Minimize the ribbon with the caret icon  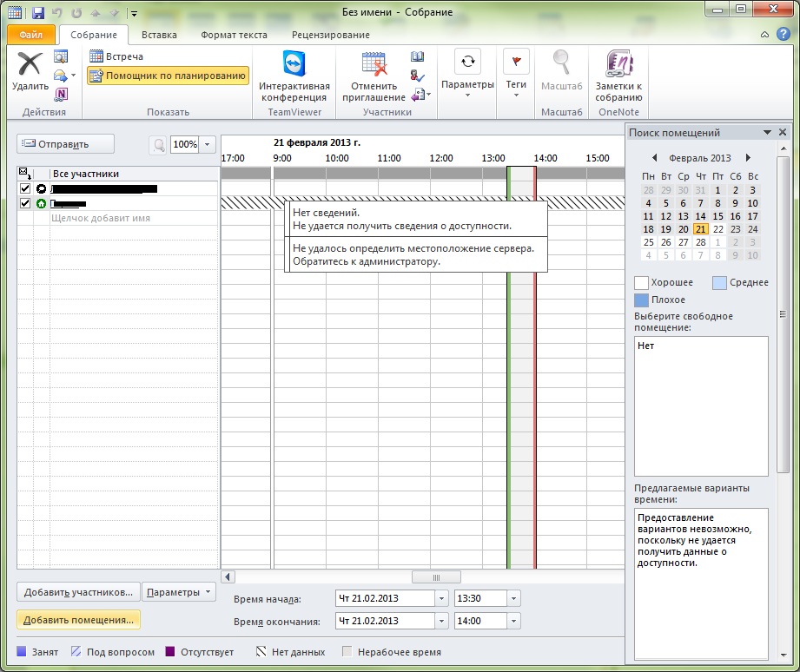coord(764,34)
